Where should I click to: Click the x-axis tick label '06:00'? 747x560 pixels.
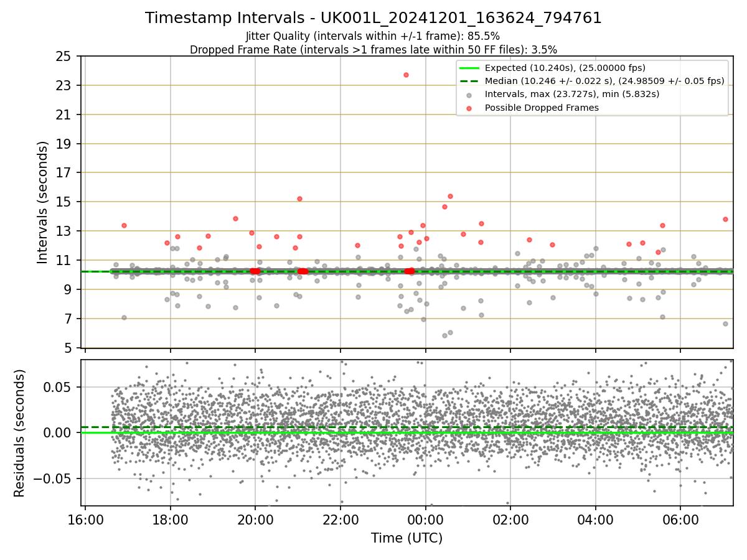click(680, 519)
